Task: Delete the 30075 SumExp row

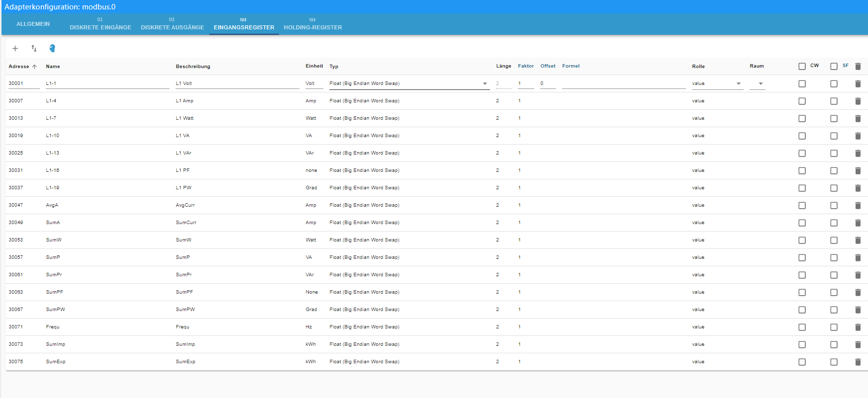Action: pyautogui.click(x=858, y=362)
